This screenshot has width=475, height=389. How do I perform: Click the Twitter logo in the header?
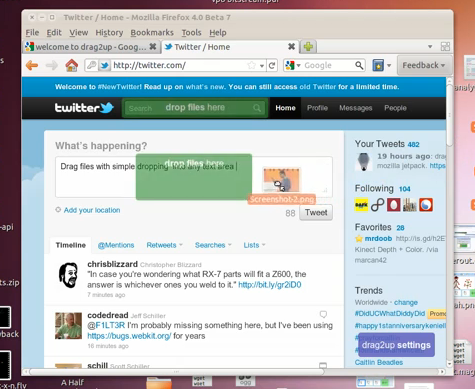[84, 108]
